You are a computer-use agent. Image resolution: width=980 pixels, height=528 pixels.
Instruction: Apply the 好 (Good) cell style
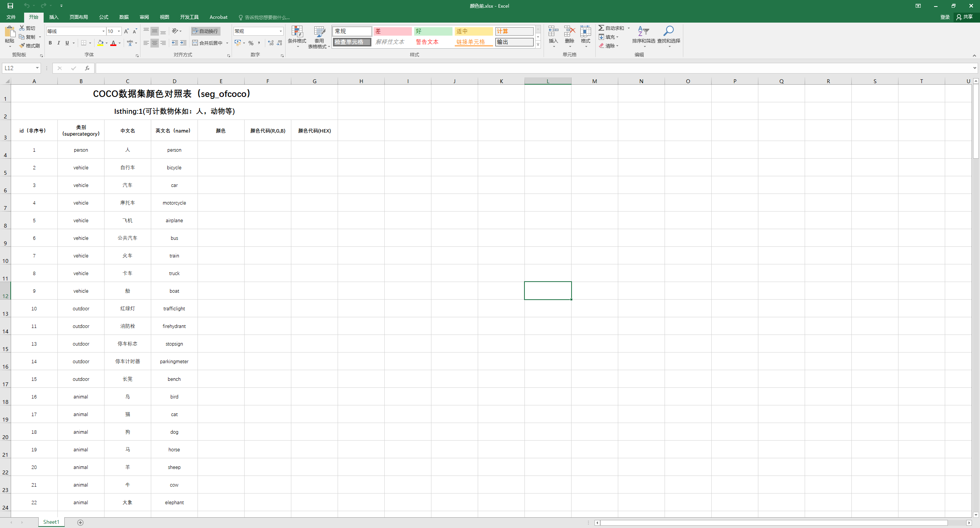pos(433,31)
